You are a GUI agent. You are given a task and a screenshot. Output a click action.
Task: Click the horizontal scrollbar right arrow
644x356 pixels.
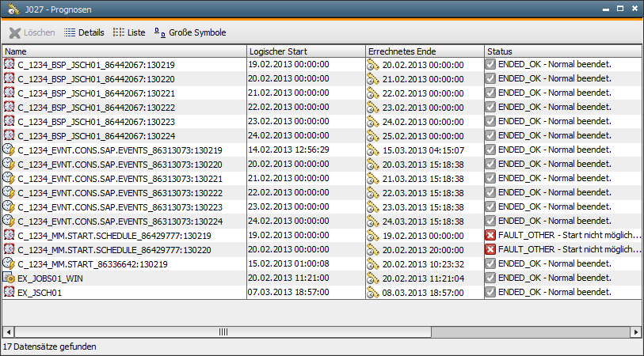[x=636, y=331]
